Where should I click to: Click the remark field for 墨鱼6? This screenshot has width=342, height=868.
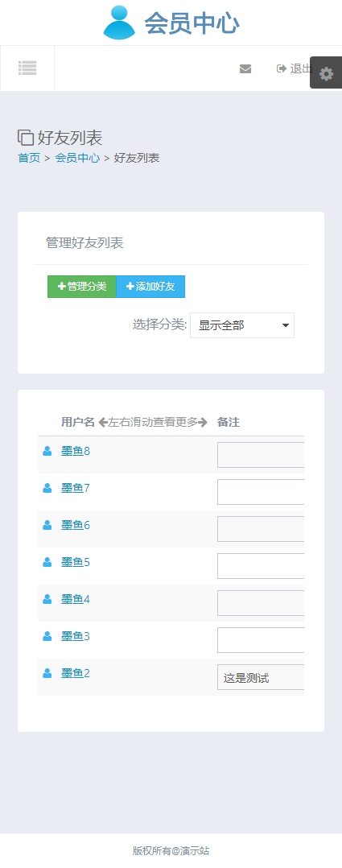261,529
